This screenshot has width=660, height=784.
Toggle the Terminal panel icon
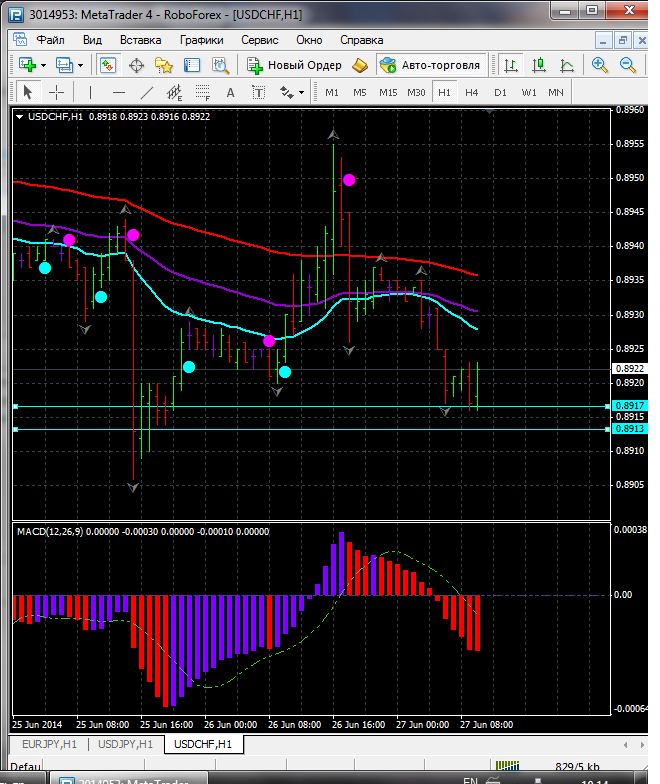point(192,66)
